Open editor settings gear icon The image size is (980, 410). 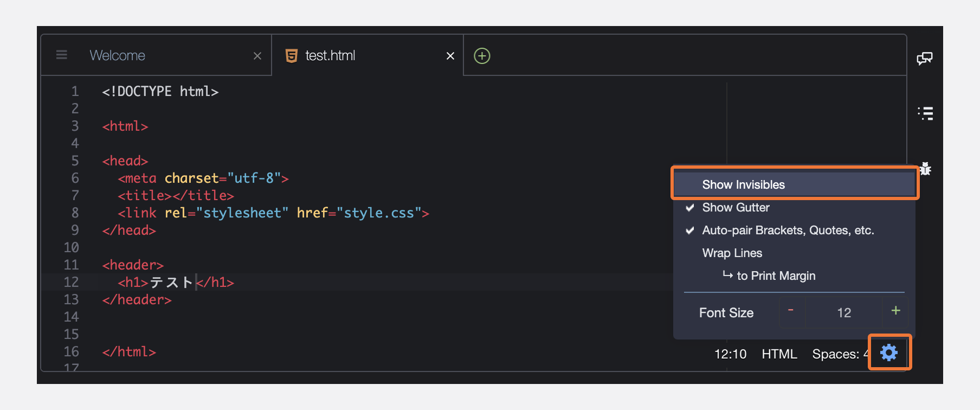(889, 353)
